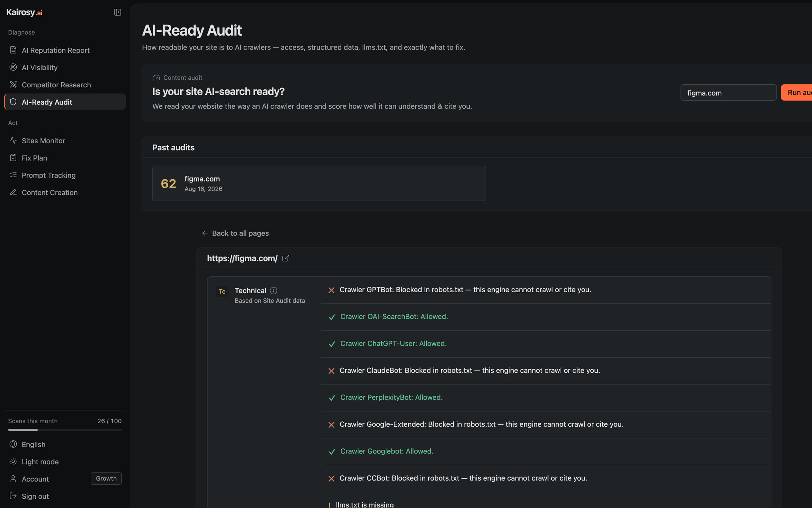Screen dimensions: 812x508
Task: Click llms.txt is missing text
Action: [x=365, y=504]
